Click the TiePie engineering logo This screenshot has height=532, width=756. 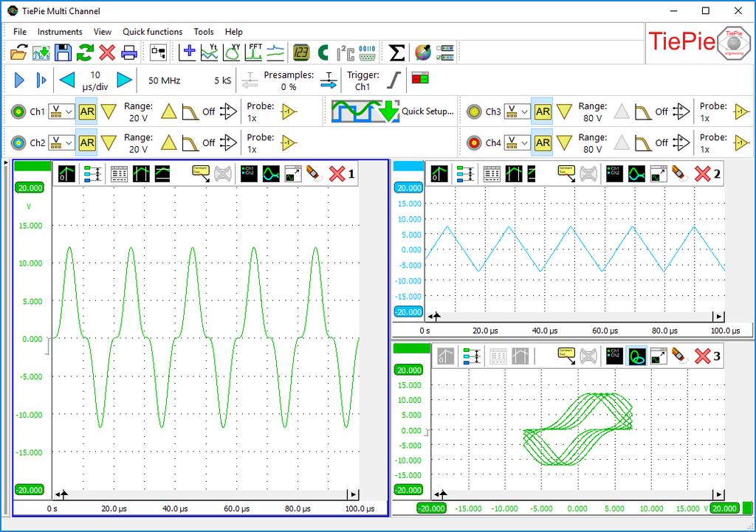pos(700,42)
